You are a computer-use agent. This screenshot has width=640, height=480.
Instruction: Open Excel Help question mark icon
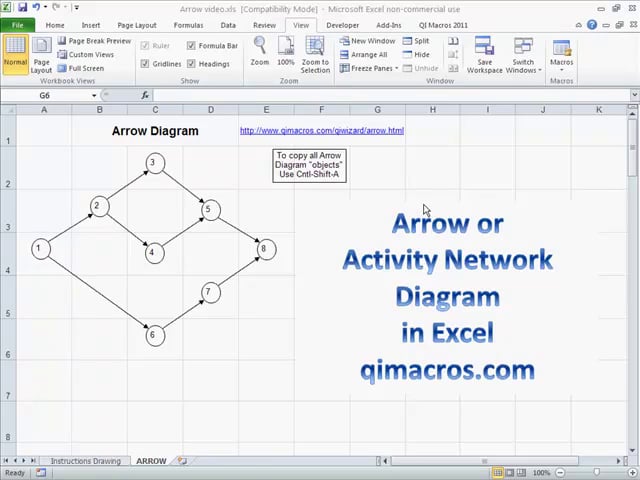click(592, 25)
